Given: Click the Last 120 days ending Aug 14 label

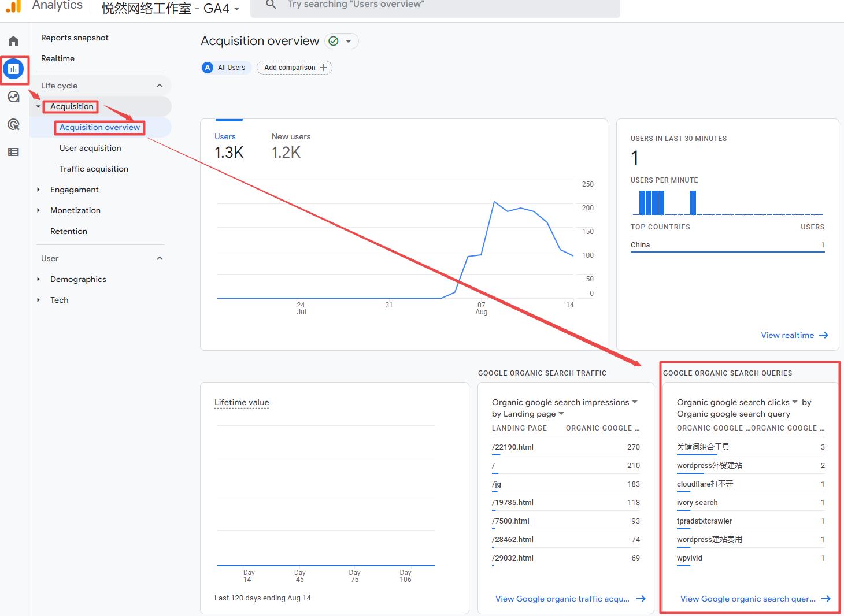Looking at the screenshot, I should (262, 598).
